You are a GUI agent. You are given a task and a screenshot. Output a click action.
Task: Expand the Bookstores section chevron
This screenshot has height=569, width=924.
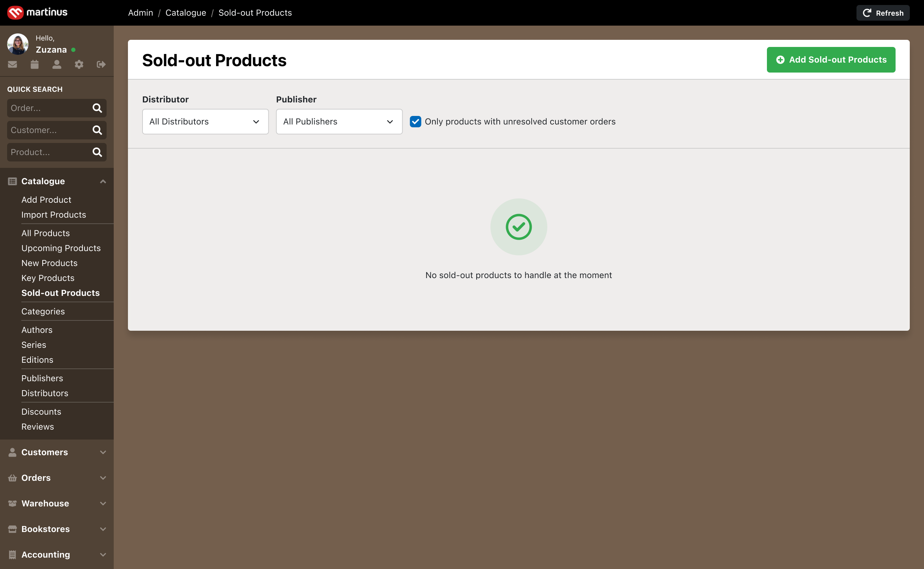point(103,529)
